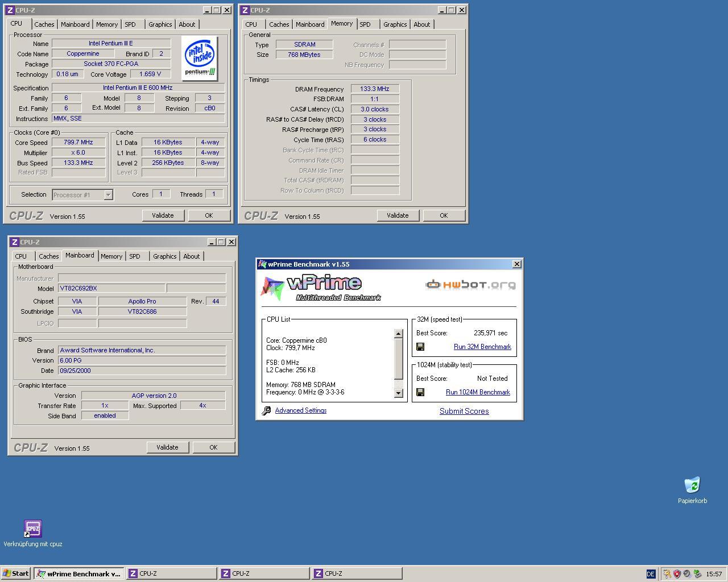
Task: Open the Recycle Bin (Papierkorb) desktop icon
Action: coord(692,485)
